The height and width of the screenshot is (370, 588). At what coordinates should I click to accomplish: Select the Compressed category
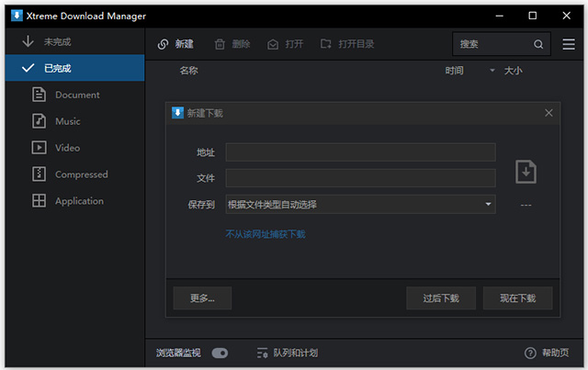(x=81, y=174)
